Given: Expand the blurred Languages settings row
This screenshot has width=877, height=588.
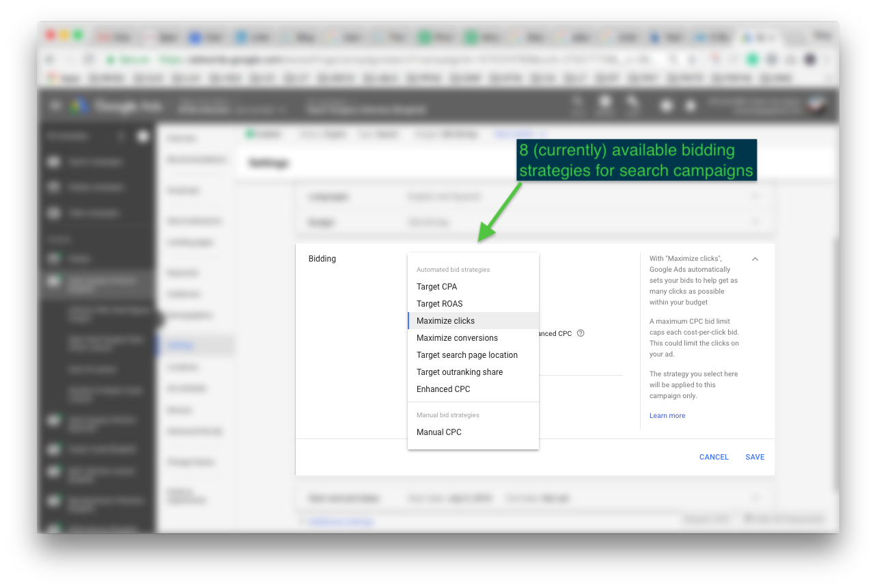Looking at the screenshot, I should [x=535, y=197].
